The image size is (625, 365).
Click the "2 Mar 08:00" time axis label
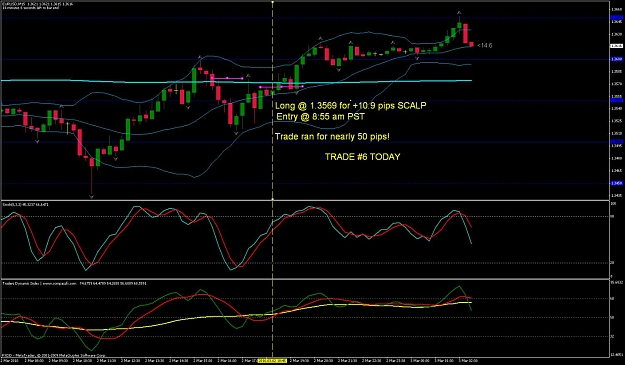34,361
